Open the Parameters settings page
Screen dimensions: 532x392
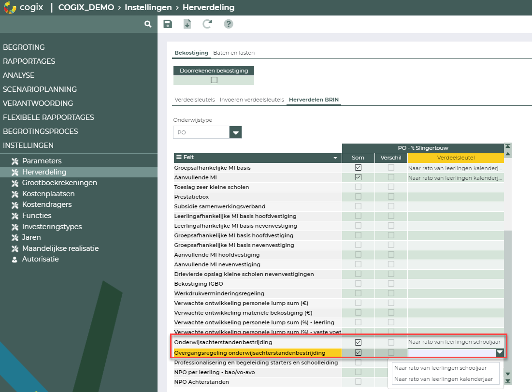[x=42, y=161]
